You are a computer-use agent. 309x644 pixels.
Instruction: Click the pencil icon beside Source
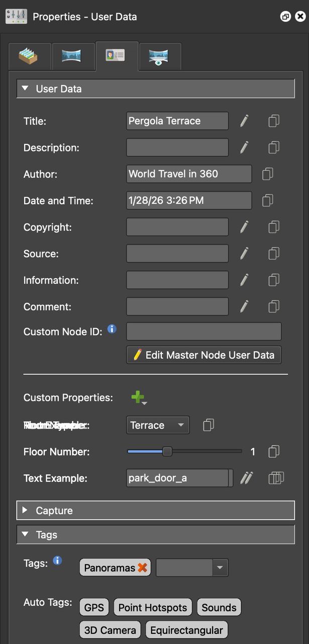tap(244, 254)
